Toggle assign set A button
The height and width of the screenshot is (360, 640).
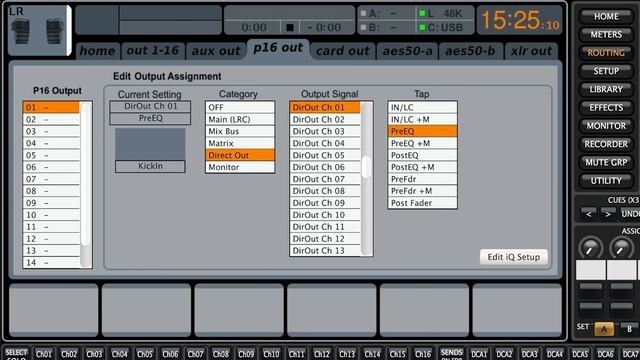tap(604, 329)
